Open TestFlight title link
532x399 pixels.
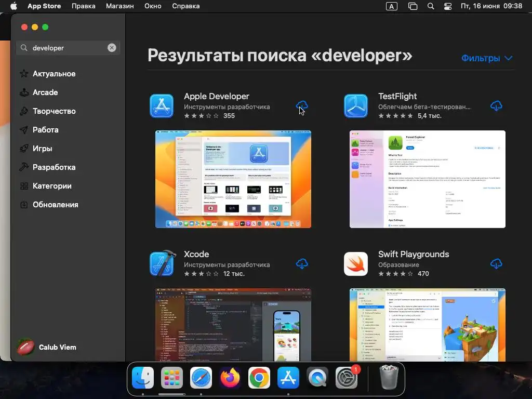click(397, 96)
